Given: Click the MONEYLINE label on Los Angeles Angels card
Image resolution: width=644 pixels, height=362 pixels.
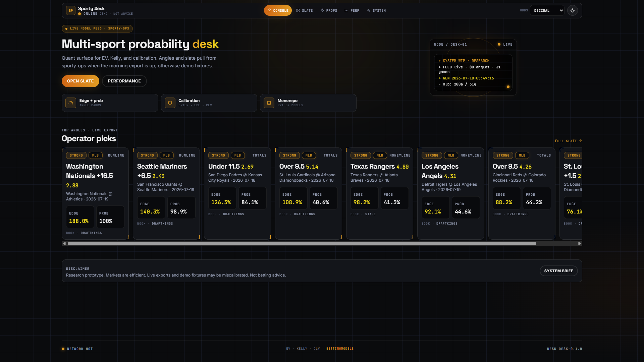Looking at the screenshot, I should (x=471, y=156).
